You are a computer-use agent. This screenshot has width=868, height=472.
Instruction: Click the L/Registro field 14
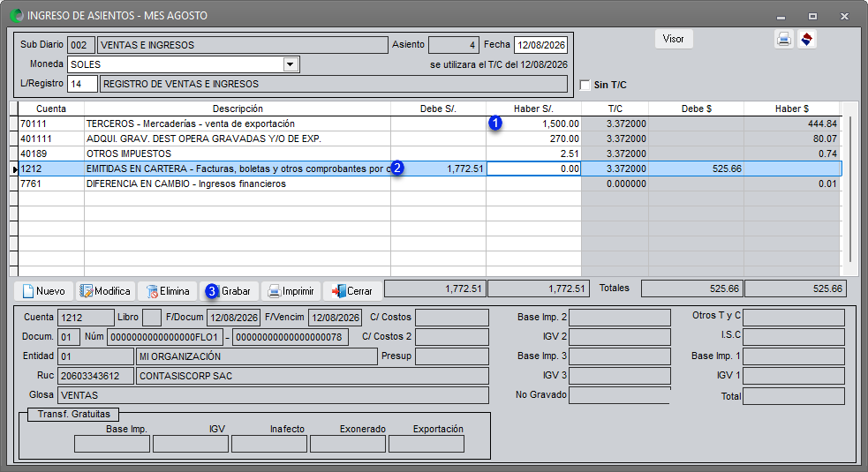click(x=82, y=84)
